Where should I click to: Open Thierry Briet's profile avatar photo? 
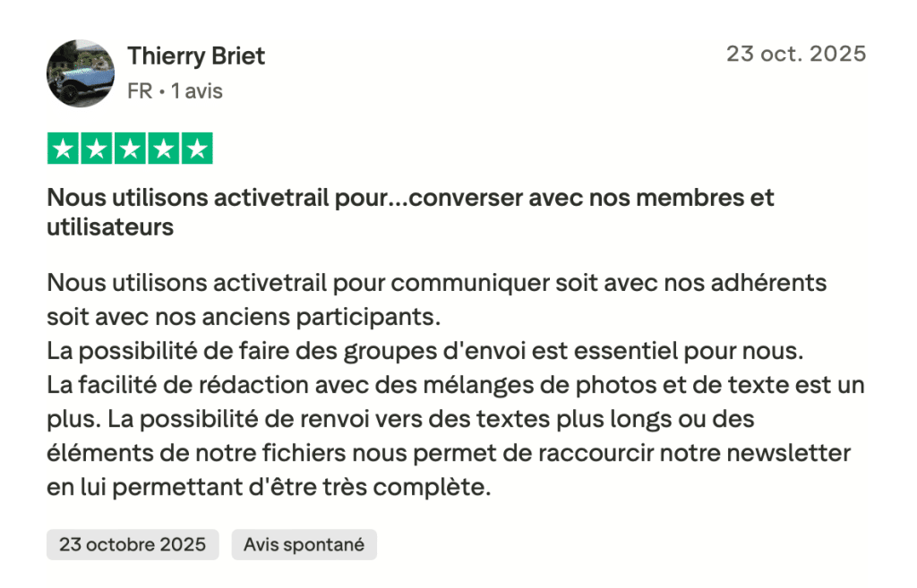pos(81,73)
